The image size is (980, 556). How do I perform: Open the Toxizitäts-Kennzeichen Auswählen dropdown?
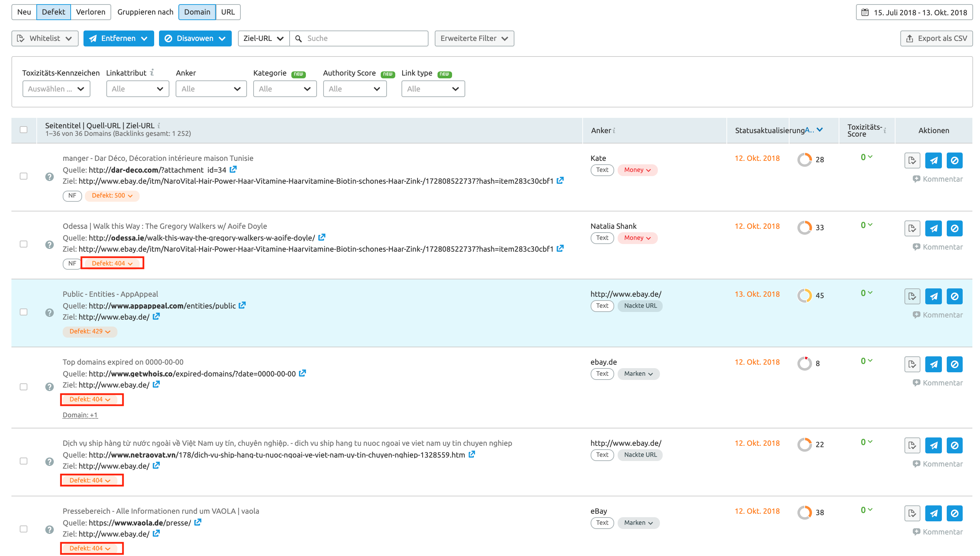click(56, 89)
